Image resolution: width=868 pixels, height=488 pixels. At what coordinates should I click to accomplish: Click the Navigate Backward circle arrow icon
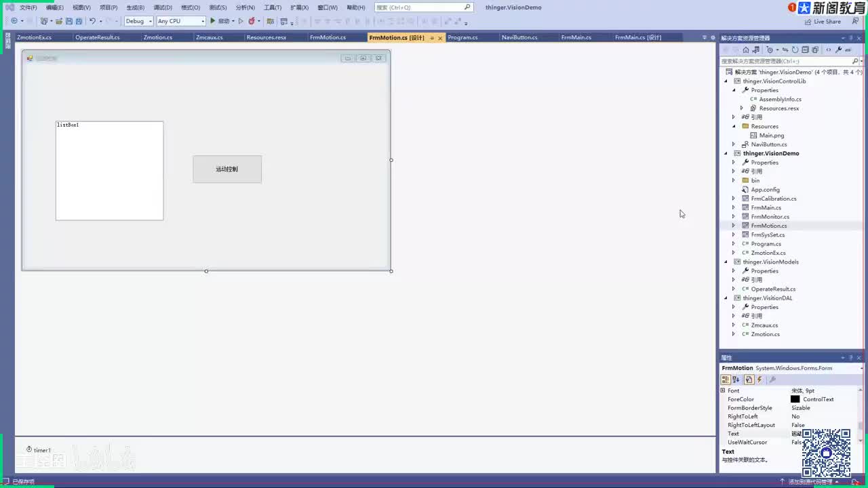pos(14,21)
